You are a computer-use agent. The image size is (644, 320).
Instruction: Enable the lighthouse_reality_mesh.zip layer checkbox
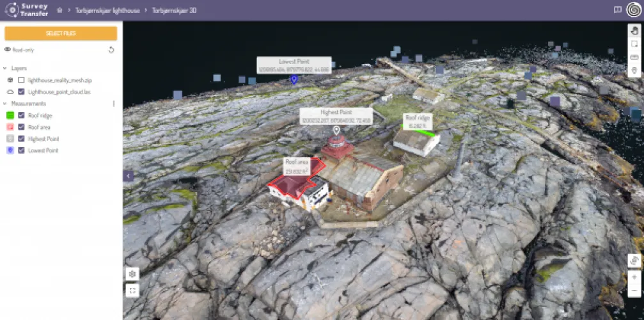[21, 80]
